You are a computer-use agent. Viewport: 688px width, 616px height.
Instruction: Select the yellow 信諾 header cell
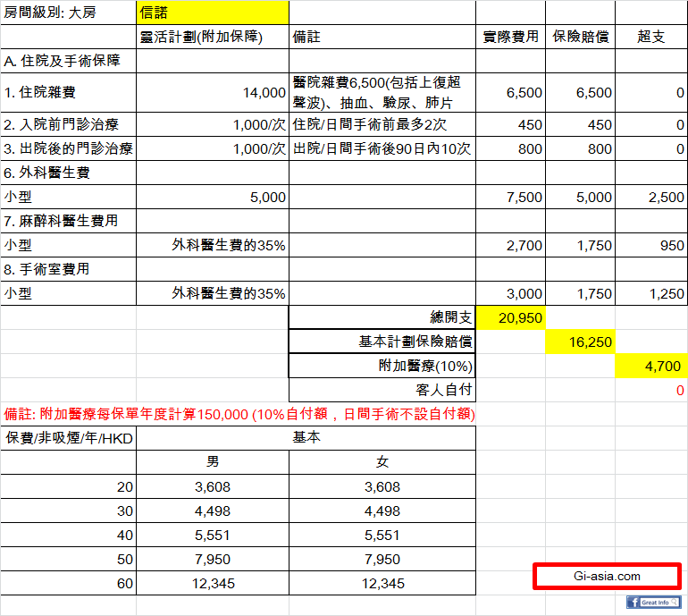click(213, 13)
